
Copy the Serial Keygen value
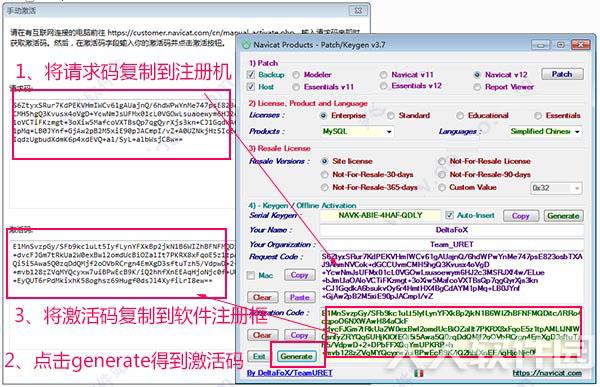[x=520, y=216]
